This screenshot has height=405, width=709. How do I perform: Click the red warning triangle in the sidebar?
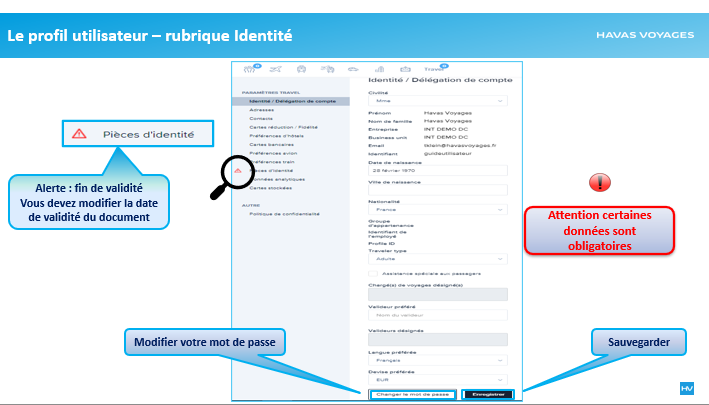point(237,171)
